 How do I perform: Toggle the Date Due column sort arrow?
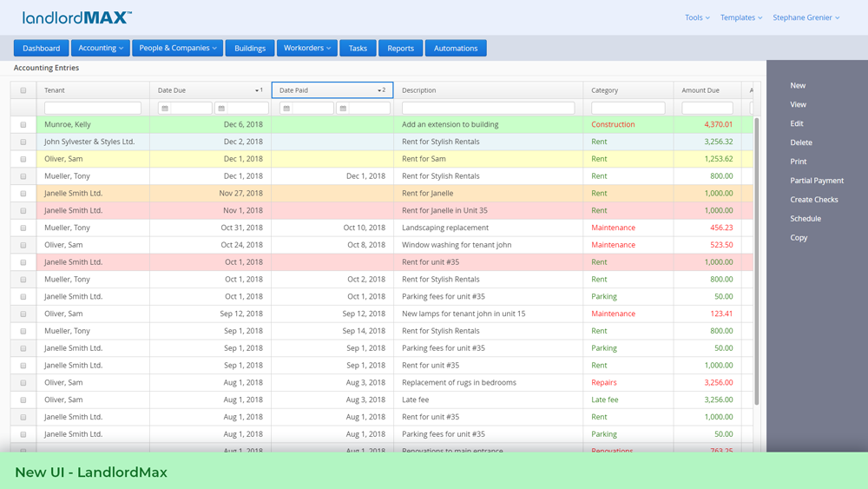(259, 90)
